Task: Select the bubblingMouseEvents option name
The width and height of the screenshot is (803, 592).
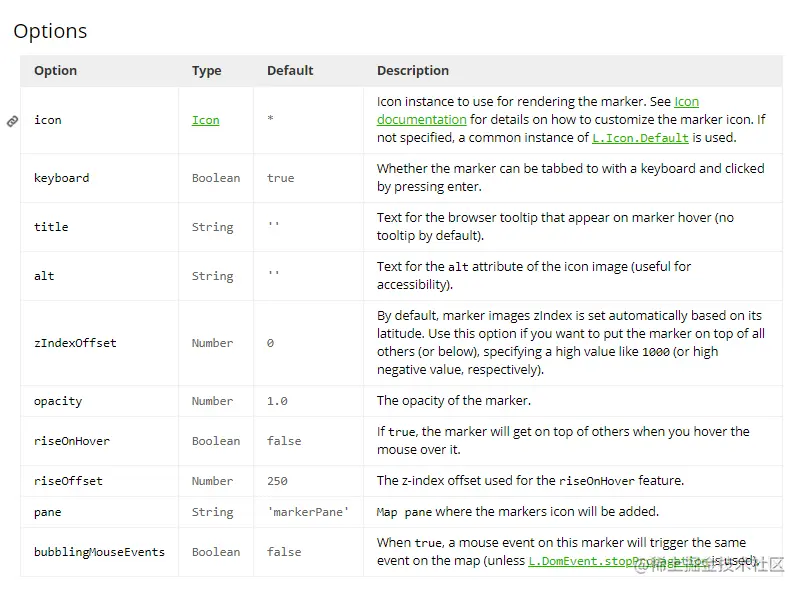Action: pos(99,552)
